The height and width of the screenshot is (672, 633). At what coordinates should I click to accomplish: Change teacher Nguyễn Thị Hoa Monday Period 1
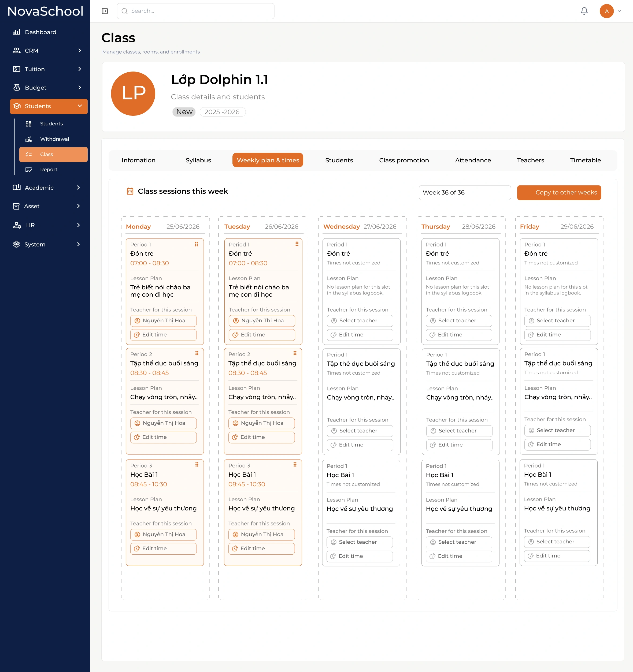(x=163, y=321)
